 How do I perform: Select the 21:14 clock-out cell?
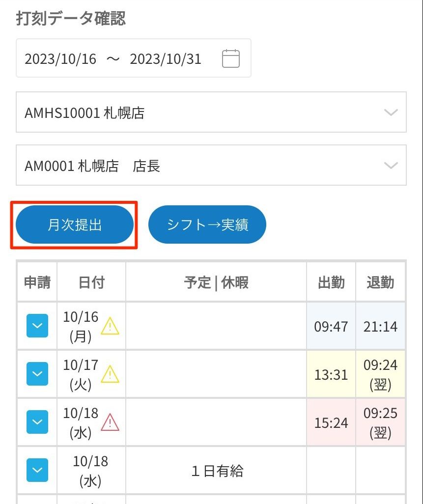380,326
